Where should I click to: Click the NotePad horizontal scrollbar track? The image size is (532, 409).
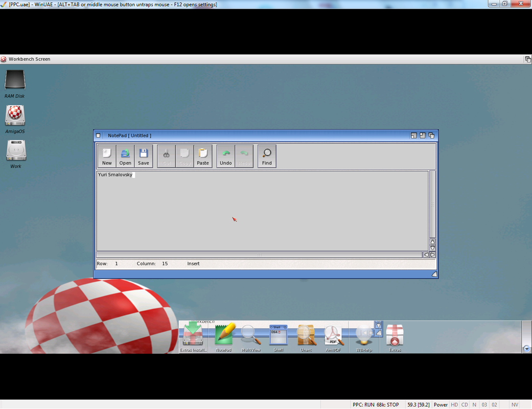260,255
